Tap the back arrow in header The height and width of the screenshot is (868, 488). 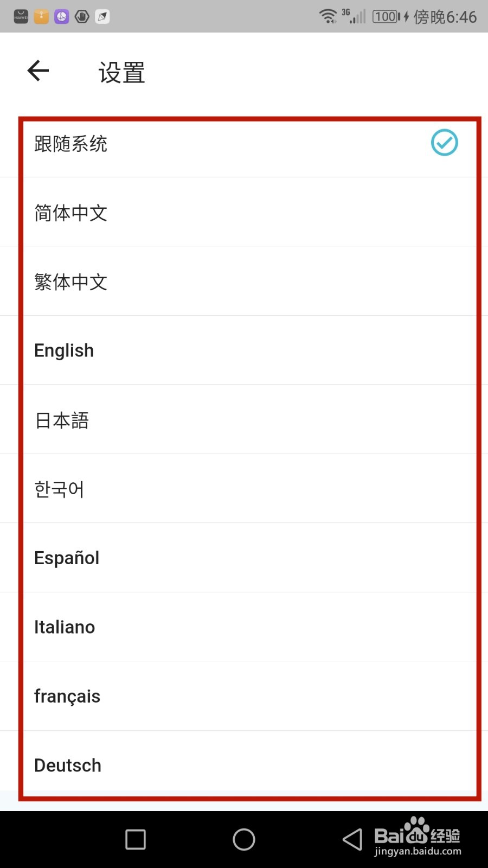(38, 71)
